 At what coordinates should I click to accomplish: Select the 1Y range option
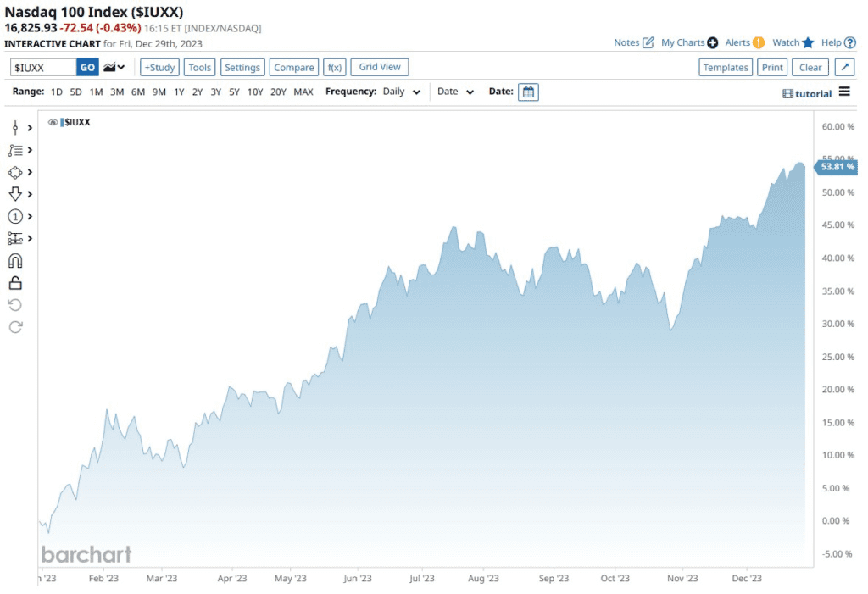pyautogui.click(x=179, y=92)
